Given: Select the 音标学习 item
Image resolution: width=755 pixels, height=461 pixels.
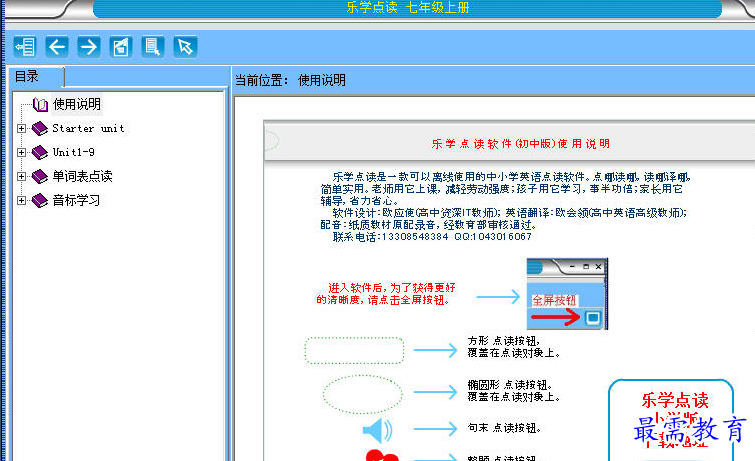Looking at the screenshot, I should point(76,200).
